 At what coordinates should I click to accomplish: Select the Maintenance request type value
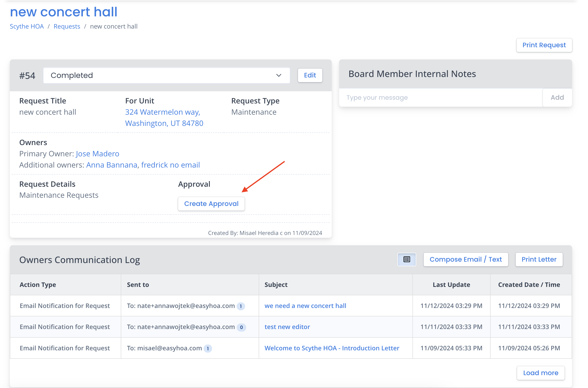(x=254, y=112)
